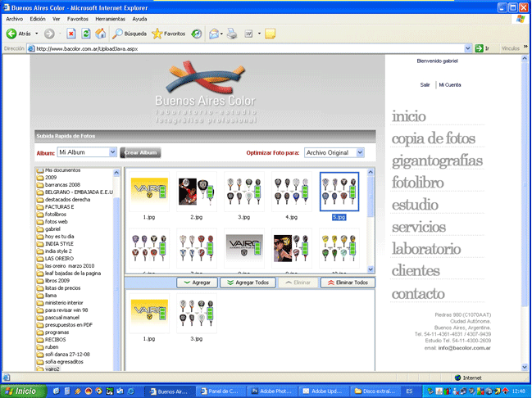Print the page with printer icon
The height and width of the screenshot is (398, 532).
click(x=232, y=34)
